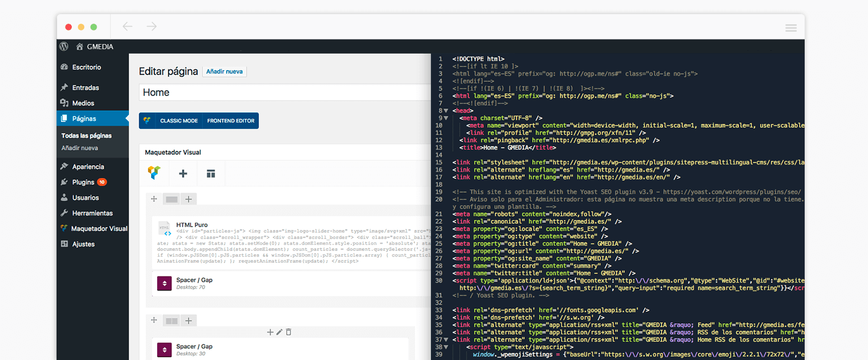Click the Visual Composer logo in Maquetador Visual toolbar

(154, 173)
